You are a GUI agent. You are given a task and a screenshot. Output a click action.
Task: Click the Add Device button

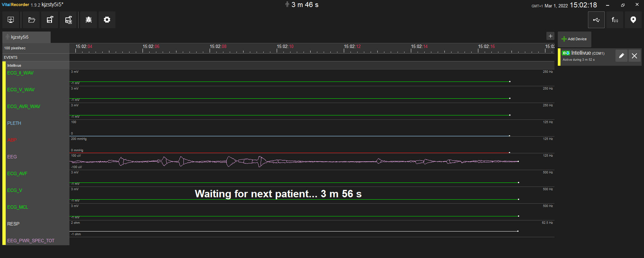pyautogui.click(x=574, y=39)
